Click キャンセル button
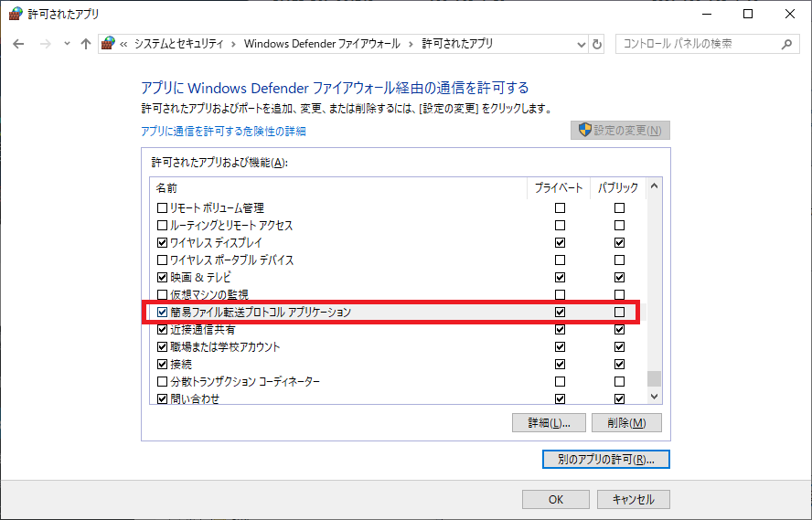812x520 pixels. pyautogui.click(x=634, y=499)
